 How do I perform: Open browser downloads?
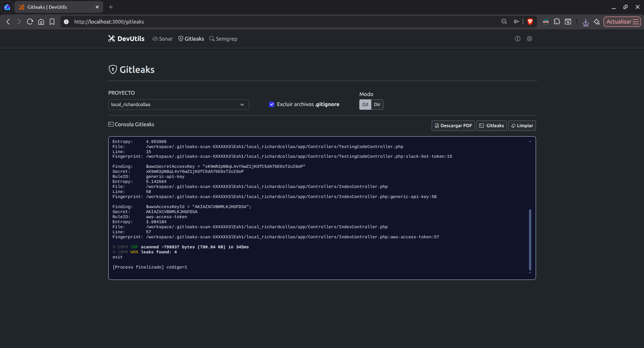[x=586, y=22]
